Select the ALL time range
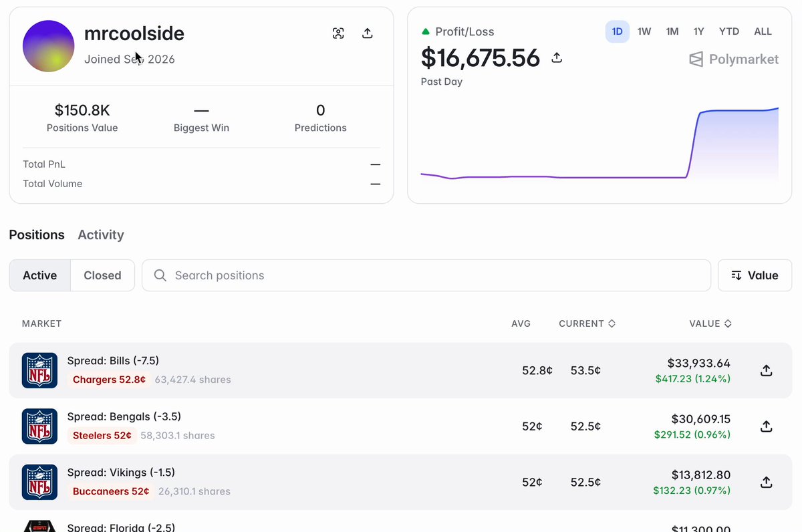Screen dimensions: 802x532 (x=763, y=31)
